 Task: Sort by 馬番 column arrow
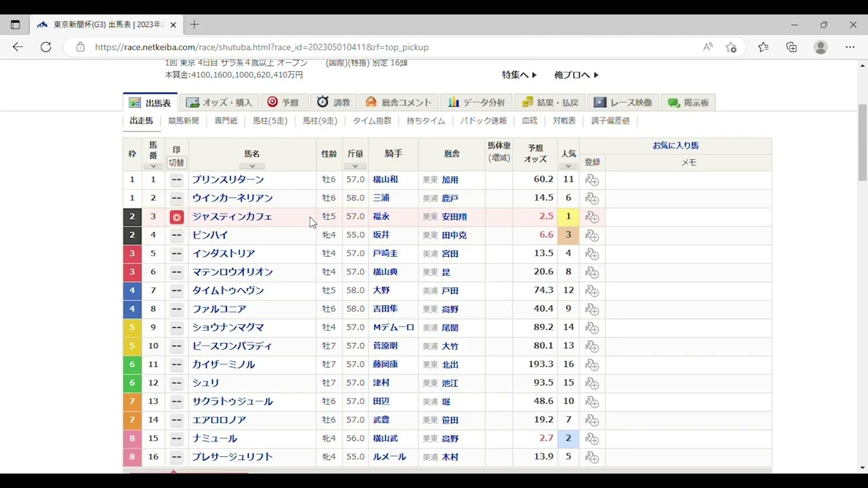[x=153, y=166]
